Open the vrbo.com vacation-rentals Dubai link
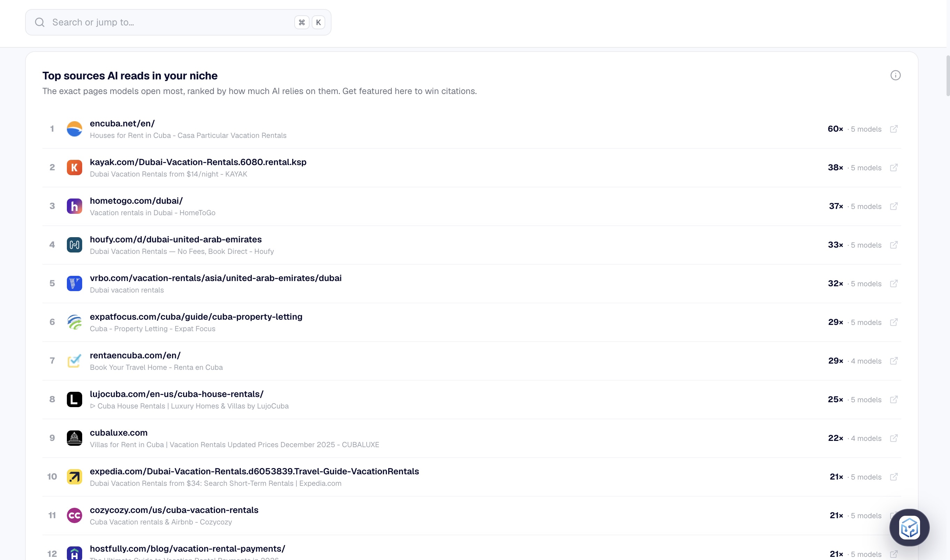This screenshot has height=560, width=950. point(216,278)
